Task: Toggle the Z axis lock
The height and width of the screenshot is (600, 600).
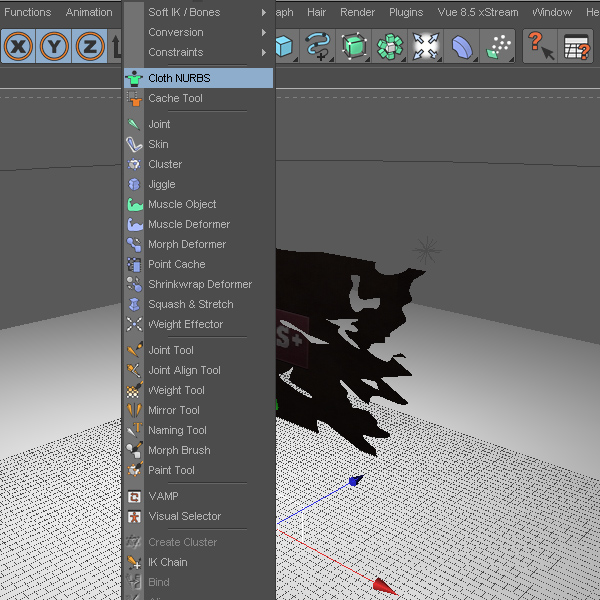Action: point(90,46)
